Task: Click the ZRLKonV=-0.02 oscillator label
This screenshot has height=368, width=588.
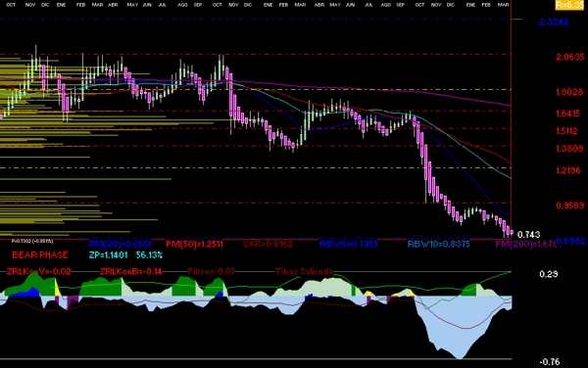Action: coord(38,271)
